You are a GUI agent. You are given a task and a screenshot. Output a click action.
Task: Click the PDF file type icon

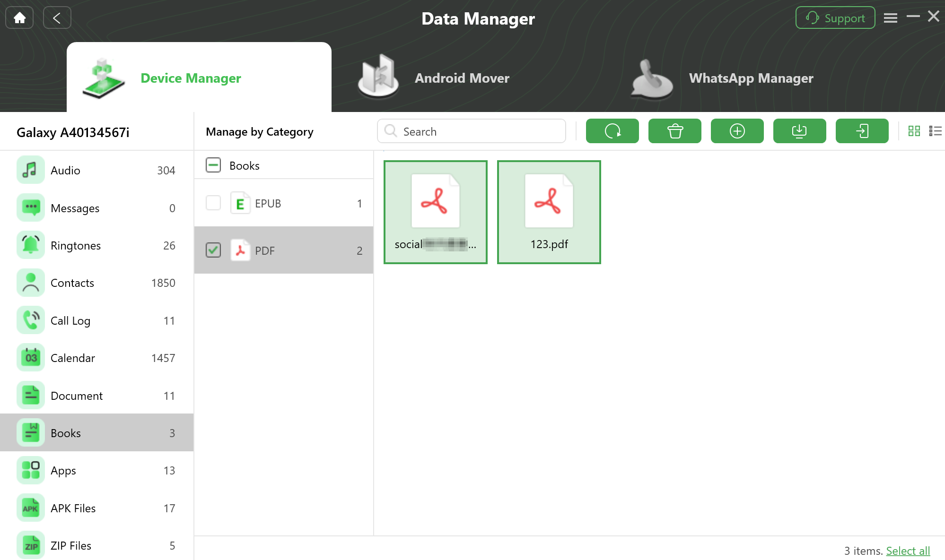[x=240, y=250]
